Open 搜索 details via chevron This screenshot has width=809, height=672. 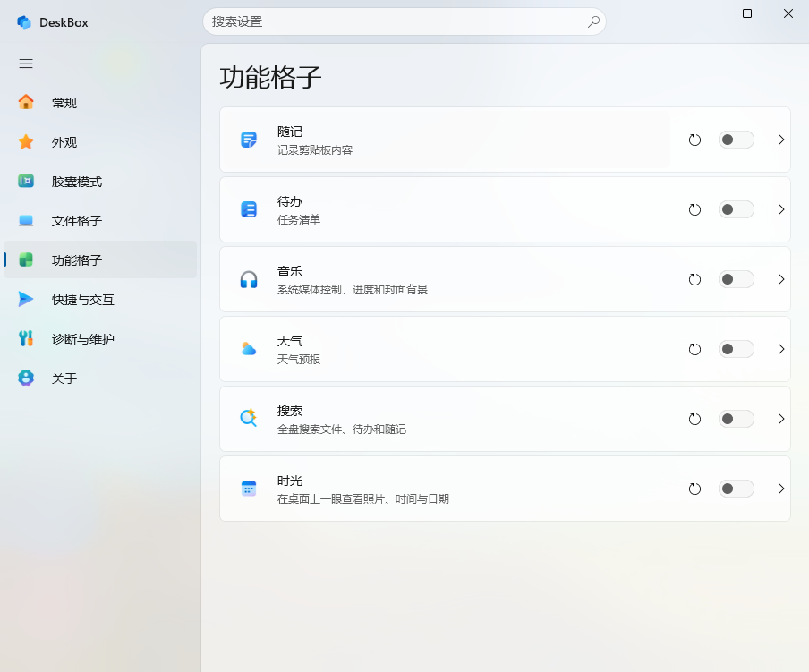[x=781, y=419]
